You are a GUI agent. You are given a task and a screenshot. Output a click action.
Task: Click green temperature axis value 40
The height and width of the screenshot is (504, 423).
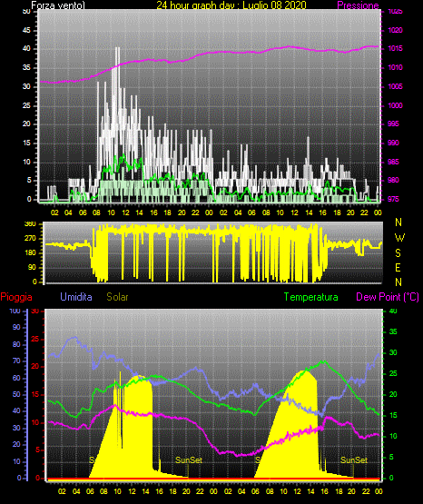(393, 311)
